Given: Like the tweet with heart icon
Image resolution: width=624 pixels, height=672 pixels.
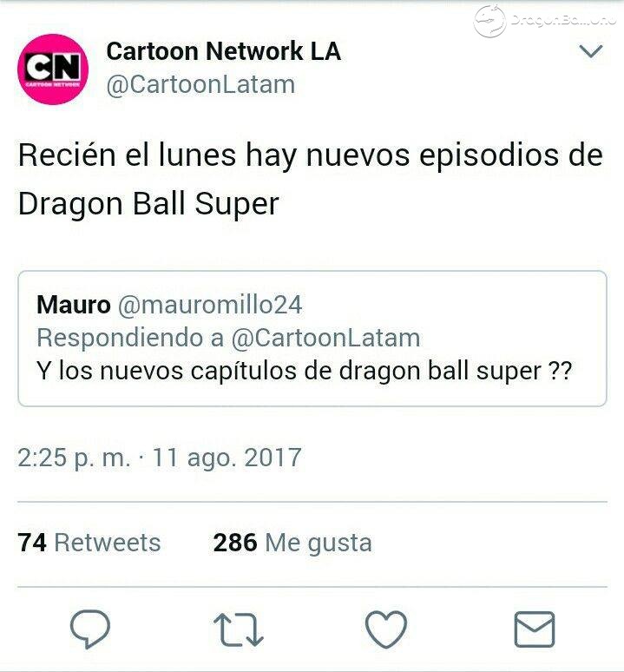Looking at the screenshot, I should pos(386,629).
